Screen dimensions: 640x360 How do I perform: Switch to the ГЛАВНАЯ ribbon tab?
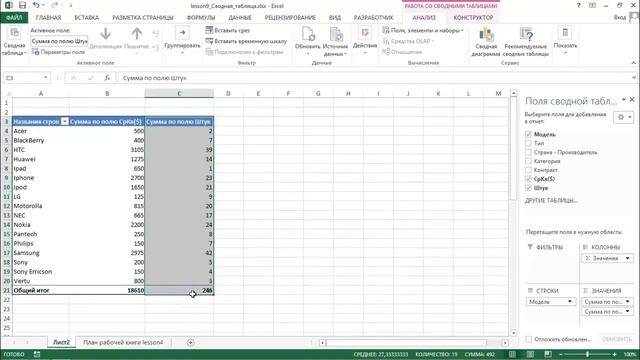(48, 18)
